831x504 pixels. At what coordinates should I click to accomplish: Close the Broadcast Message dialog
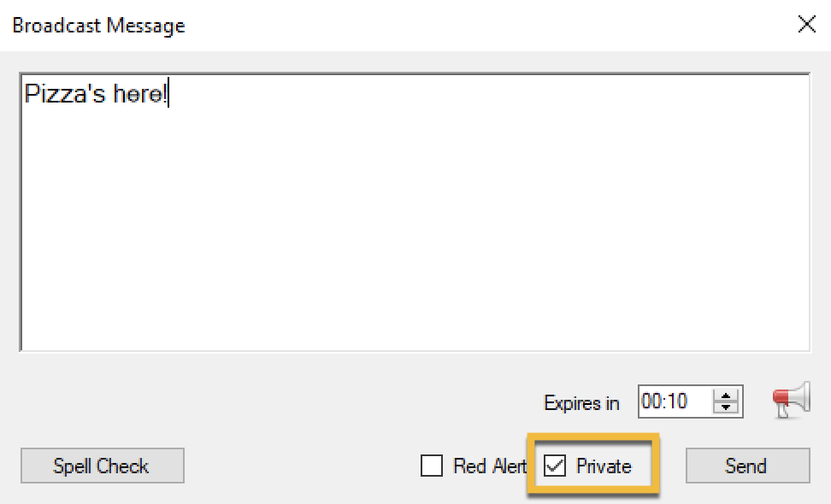[806, 24]
